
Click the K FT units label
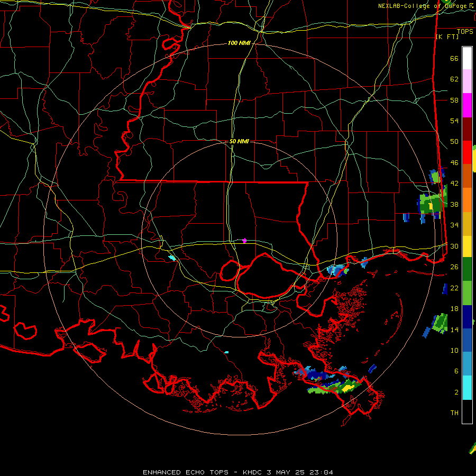point(447,36)
